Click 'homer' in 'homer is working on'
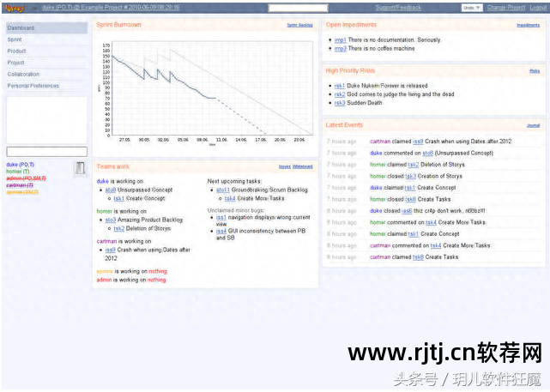Viewport: 550px width, 392px height. [105, 211]
